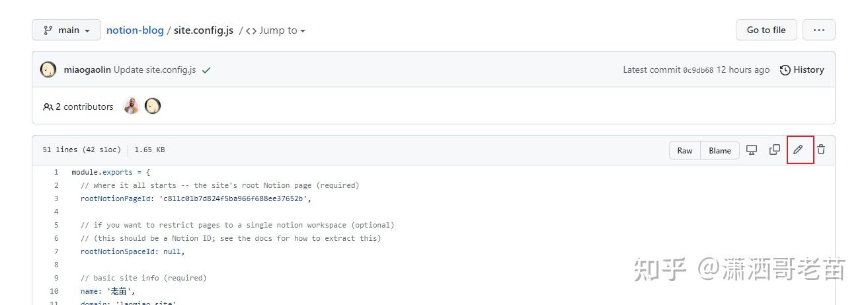This screenshot has width=868, height=305.
Task: Open file in GitHub Desktop icon
Action: [x=752, y=150]
